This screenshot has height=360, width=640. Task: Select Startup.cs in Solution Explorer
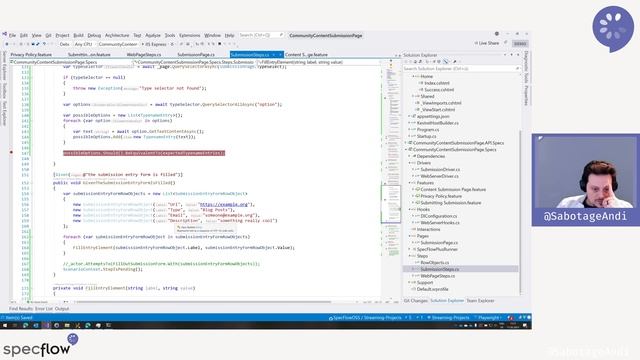point(427,136)
